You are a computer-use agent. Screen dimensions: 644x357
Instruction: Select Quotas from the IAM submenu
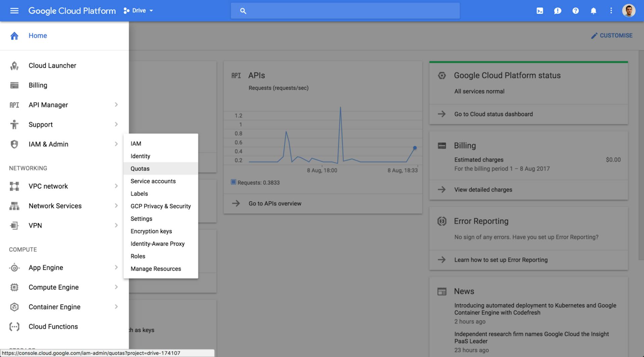(140, 168)
